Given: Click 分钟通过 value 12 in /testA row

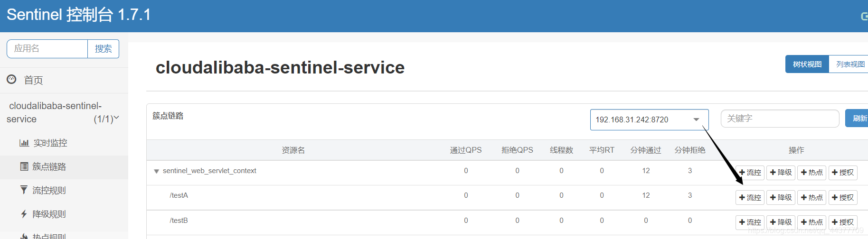Looking at the screenshot, I should tap(646, 195).
